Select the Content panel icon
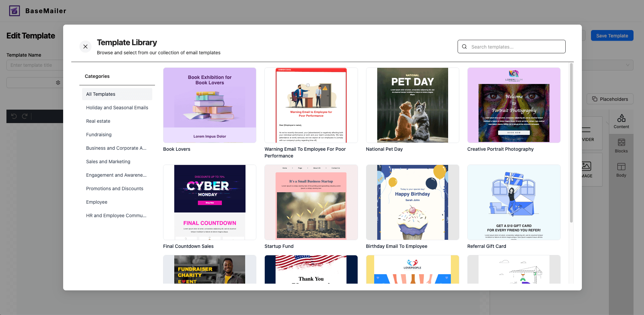Viewport: 644px width, 315px height. pos(621,120)
